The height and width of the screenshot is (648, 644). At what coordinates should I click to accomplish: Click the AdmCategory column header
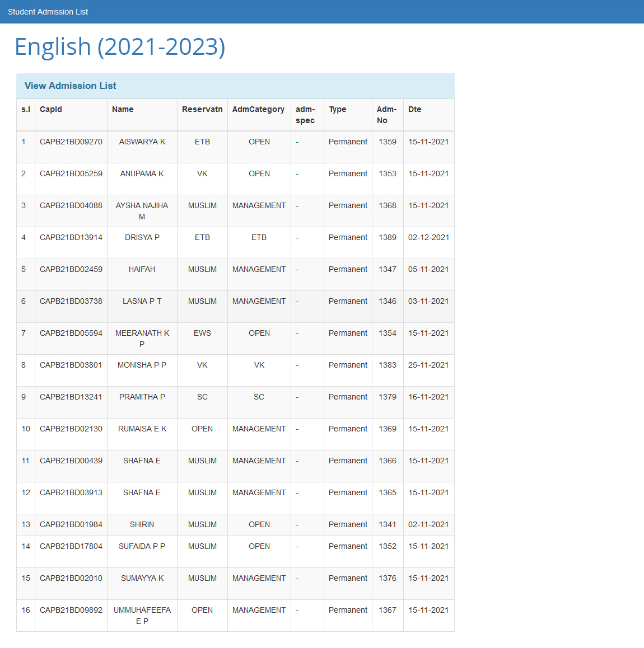tap(258, 109)
